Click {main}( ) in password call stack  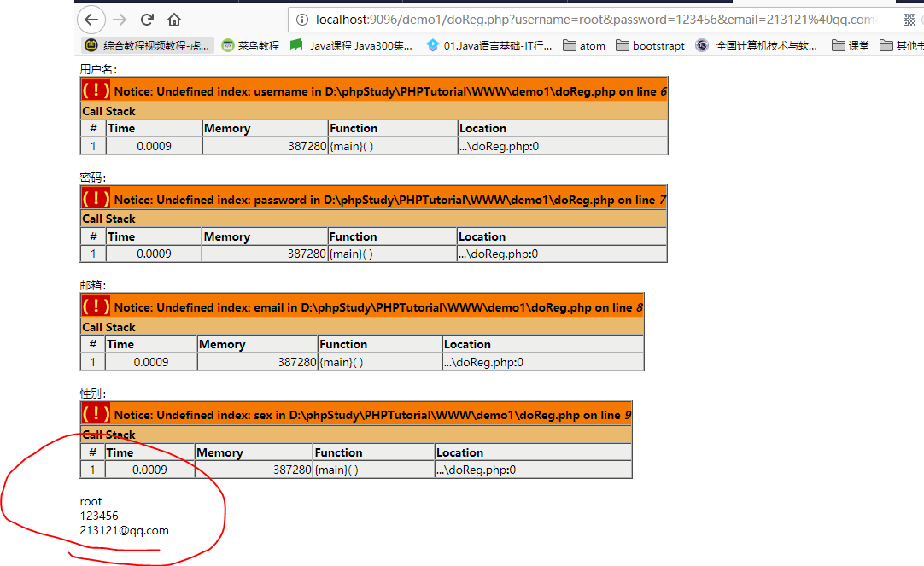click(x=351, y=254)
